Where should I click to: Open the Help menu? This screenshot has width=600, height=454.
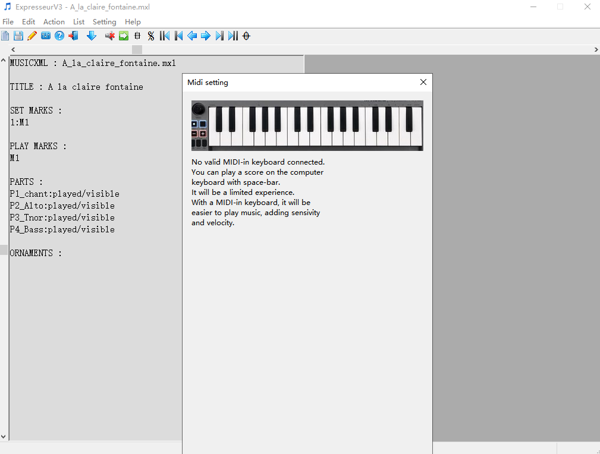(132, 21)
